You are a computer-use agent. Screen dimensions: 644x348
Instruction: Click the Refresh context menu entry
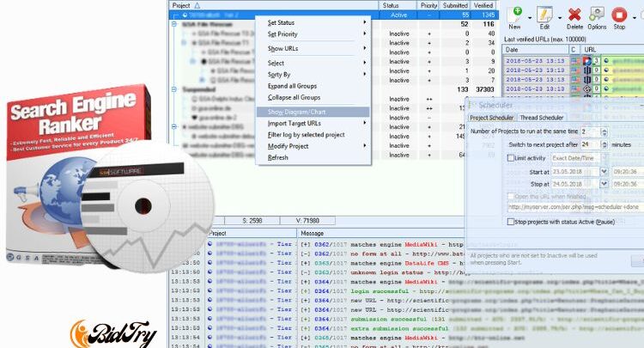tap(277, 157)
